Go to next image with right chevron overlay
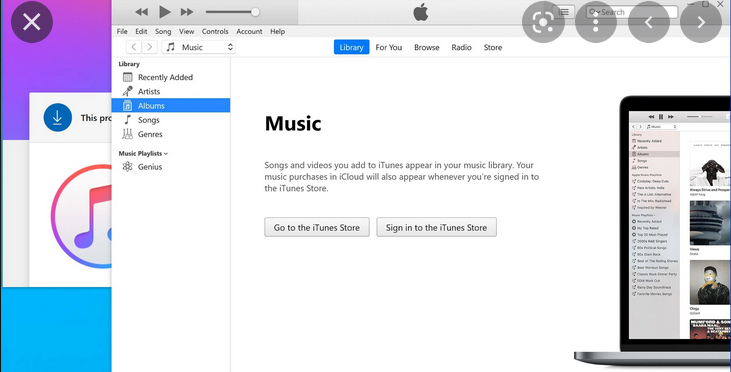 pyautogui.click(x=701, y=22)
